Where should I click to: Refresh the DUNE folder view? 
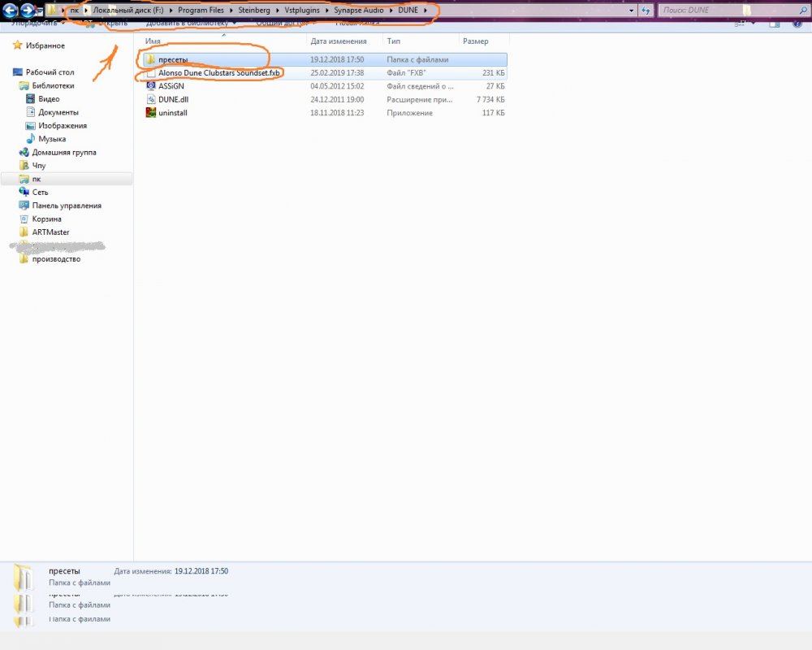pos(646,11)
